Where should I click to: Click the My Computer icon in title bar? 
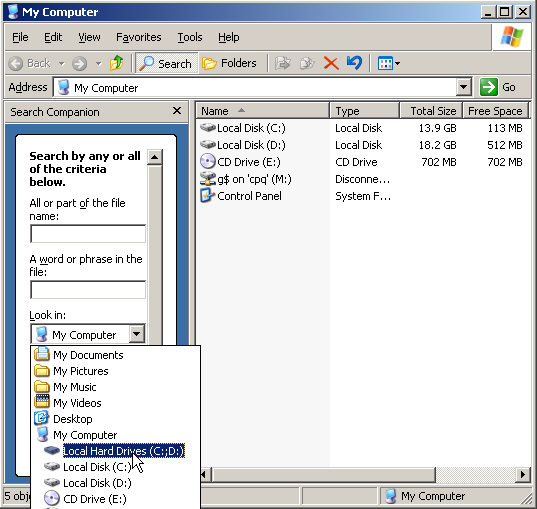pos(13,12)
